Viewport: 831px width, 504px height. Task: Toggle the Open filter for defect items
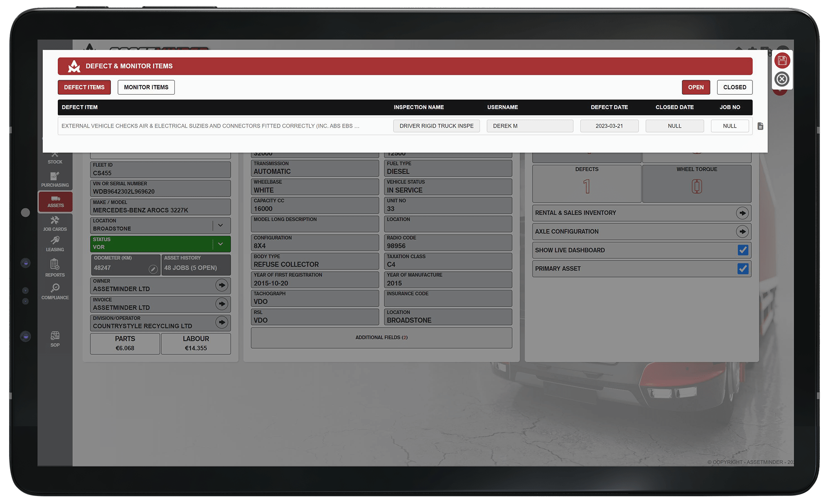[x=696, y=87]
